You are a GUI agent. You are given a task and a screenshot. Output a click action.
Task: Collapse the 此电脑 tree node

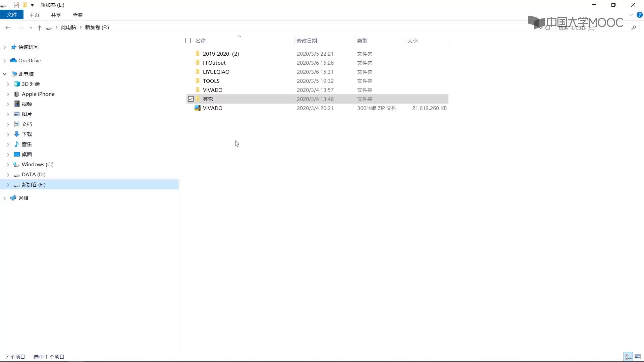tap(5, 74)
